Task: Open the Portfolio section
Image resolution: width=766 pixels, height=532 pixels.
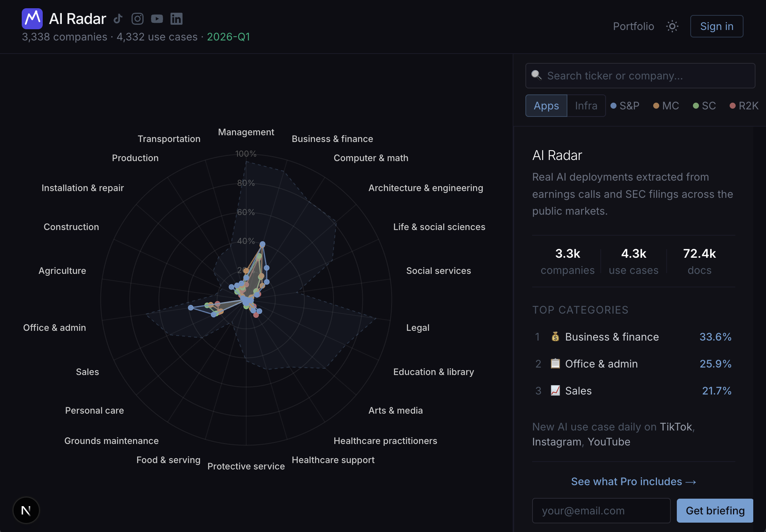Action: coord(633,26)
